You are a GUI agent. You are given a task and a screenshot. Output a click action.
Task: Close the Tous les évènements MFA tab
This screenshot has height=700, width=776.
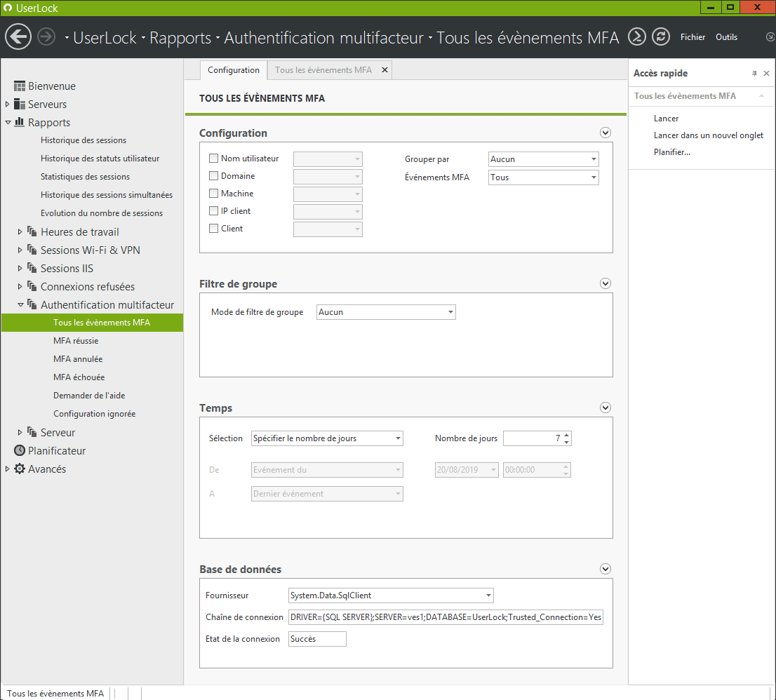click(384, 70)
